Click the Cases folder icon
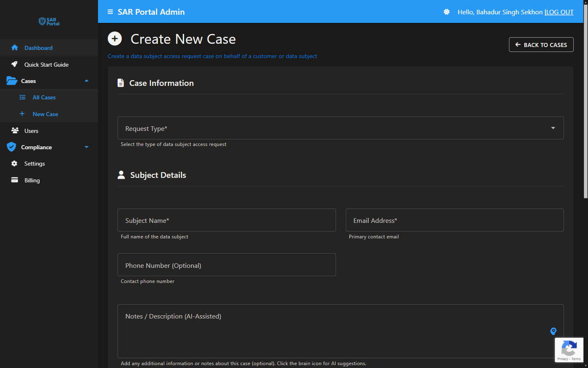The width and height of the screenshot is (588, 368). [x=12, y=81]
